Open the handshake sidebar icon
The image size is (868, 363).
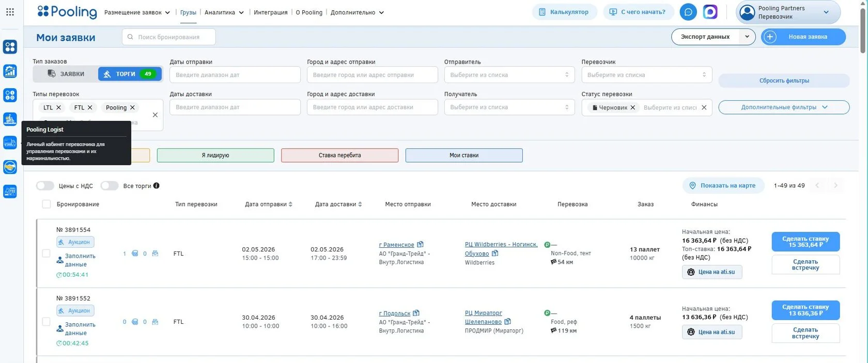coord(10,167)
